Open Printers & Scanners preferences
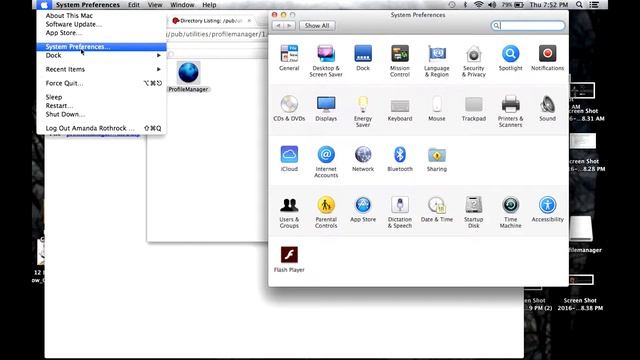This screenshot has height=360, width=640. tap(510, 111)
